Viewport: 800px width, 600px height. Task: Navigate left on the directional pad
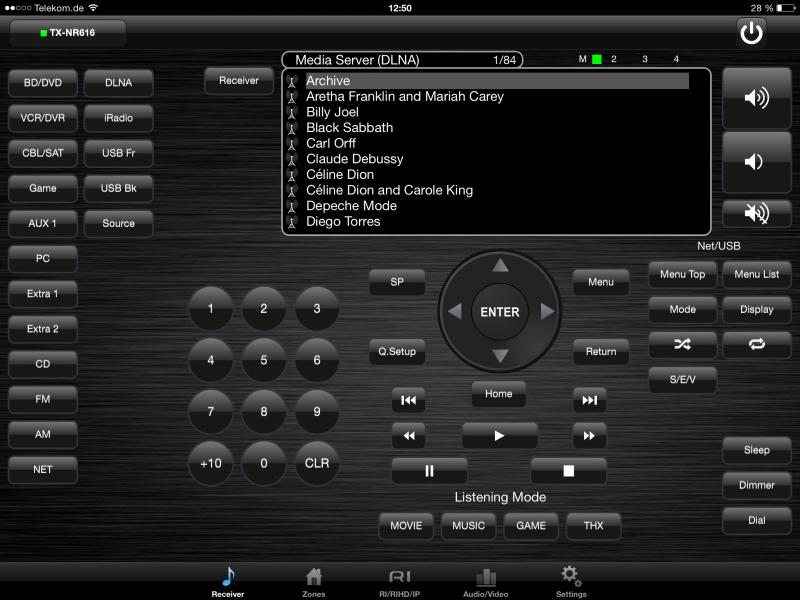(x=454, y=311)
